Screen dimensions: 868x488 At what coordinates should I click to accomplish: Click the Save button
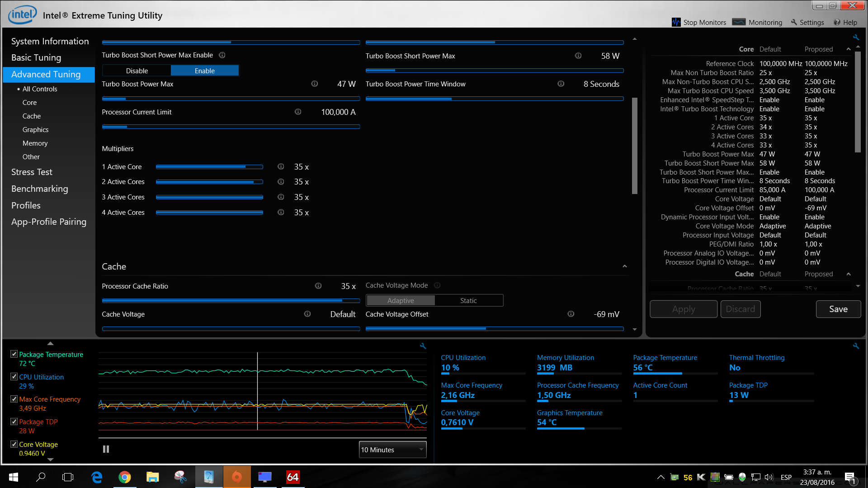838,309
